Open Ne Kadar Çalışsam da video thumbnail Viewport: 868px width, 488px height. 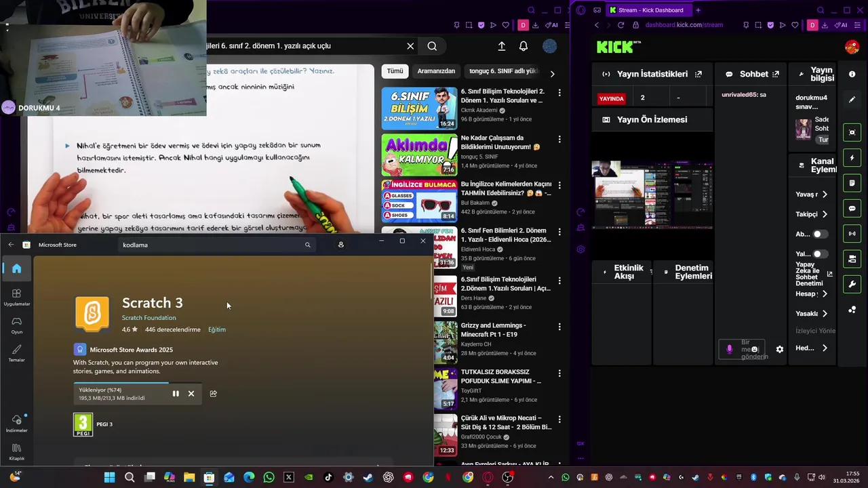click(x=419, y=155)
